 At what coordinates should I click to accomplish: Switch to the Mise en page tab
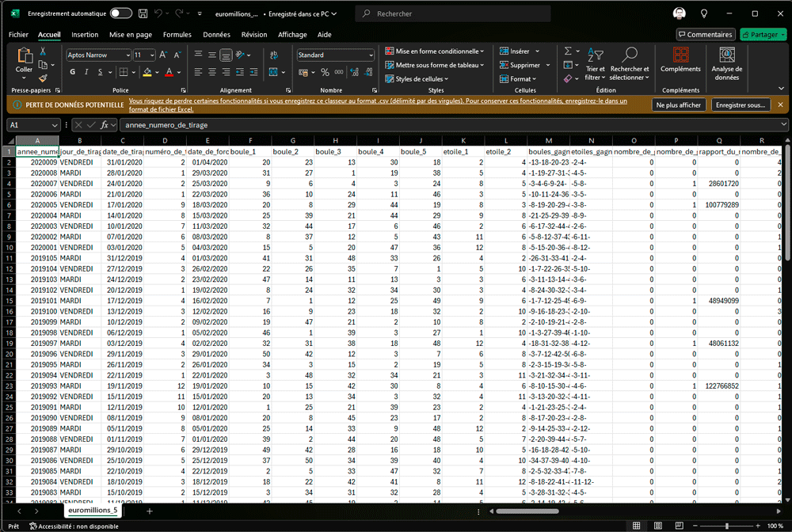131,34
